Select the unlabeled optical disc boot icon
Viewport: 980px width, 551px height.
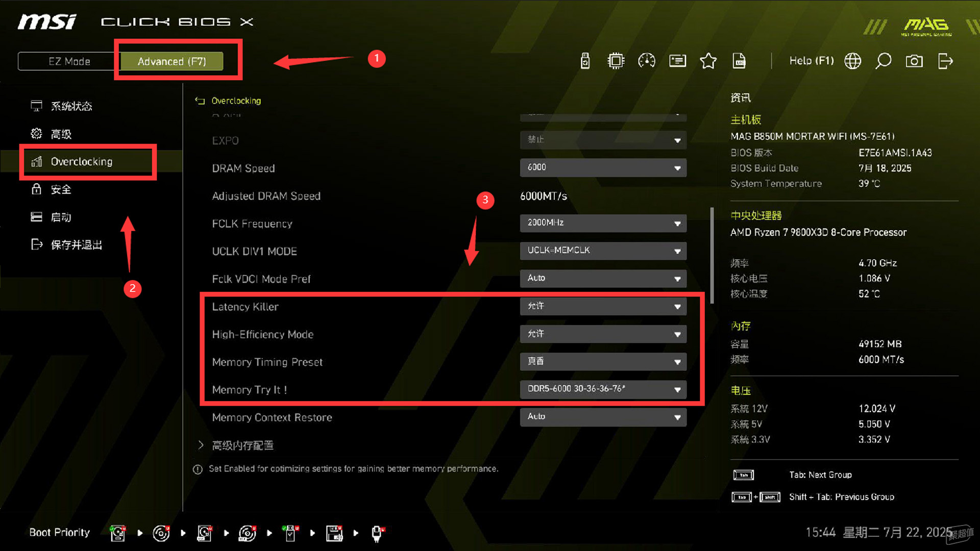coord(161,533)
